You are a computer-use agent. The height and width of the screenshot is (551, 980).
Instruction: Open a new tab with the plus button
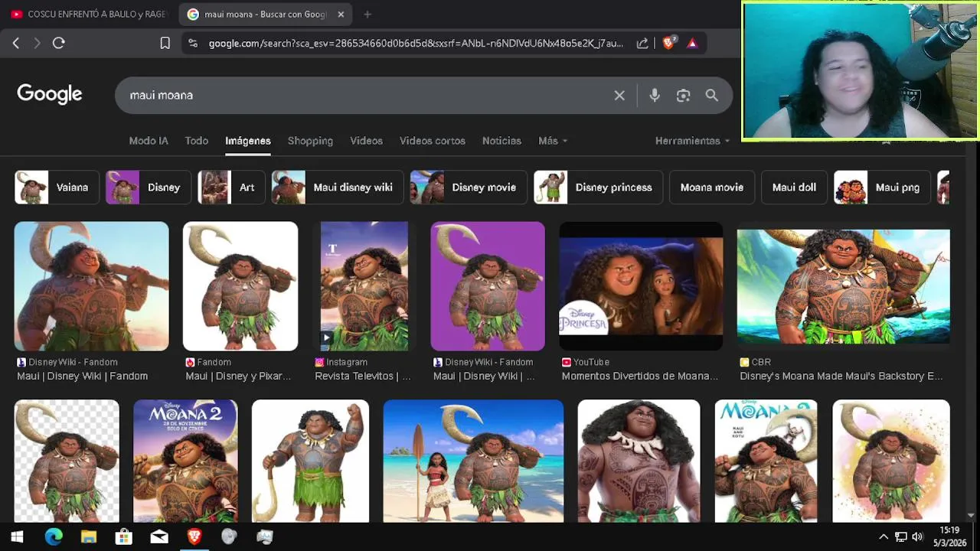pos(367,14)
